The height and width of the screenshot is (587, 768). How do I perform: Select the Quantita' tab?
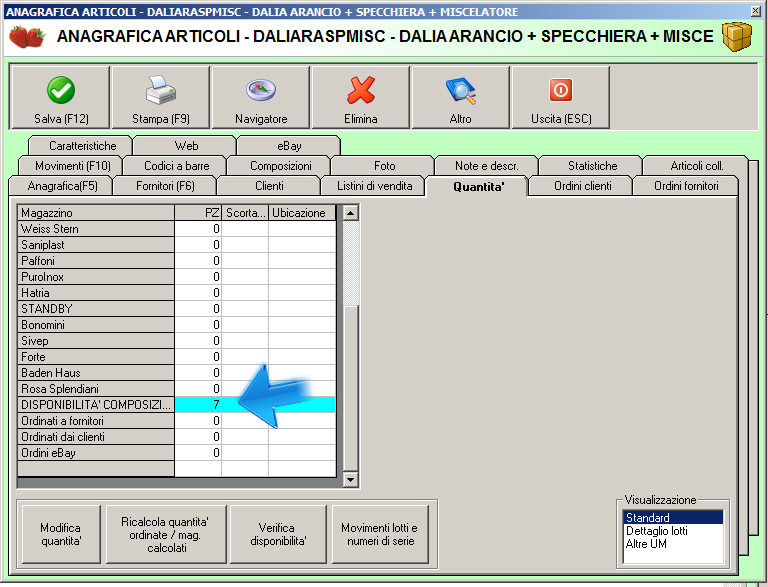point(477,186)
